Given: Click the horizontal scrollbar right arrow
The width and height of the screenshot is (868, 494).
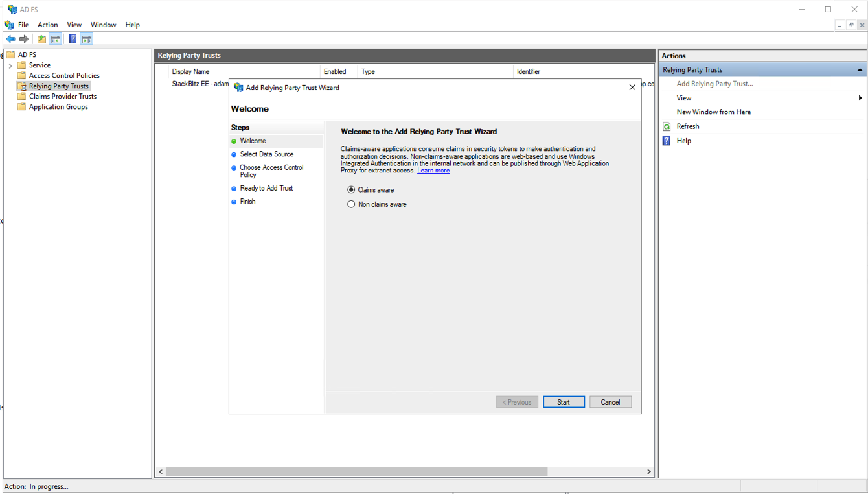Looking at the screenshot, I should pyautogui.click(x=649, y=472).
